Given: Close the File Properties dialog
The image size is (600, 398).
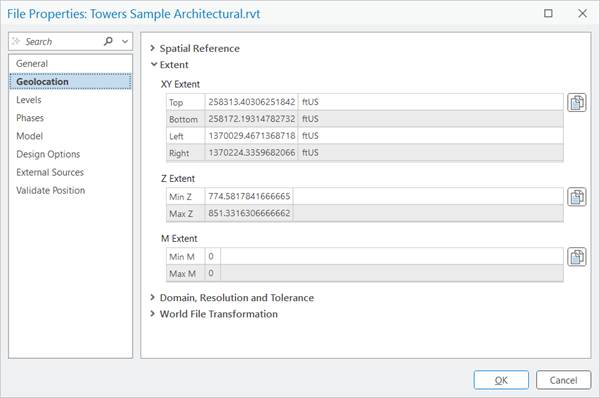Looking at the screenshot, I should pos(582,13).
